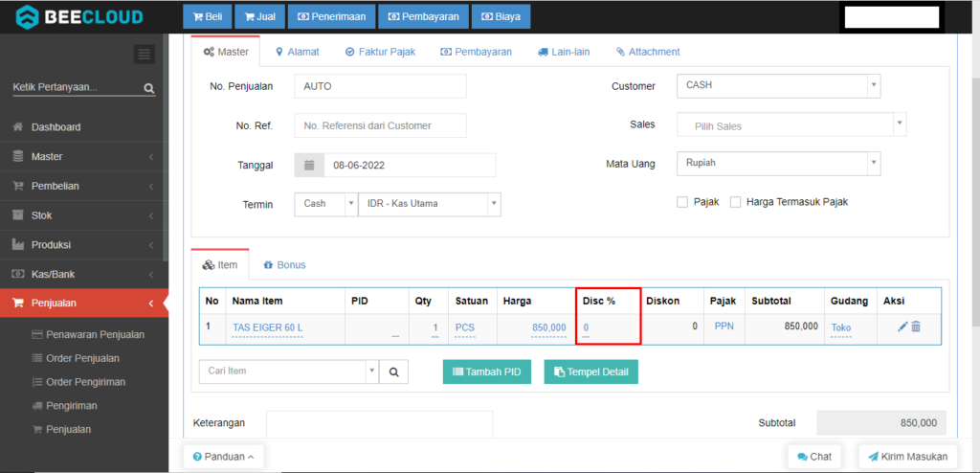980x473 pixels.
Task: Click the Disc % value 0
Action: (x=587, y=327)
